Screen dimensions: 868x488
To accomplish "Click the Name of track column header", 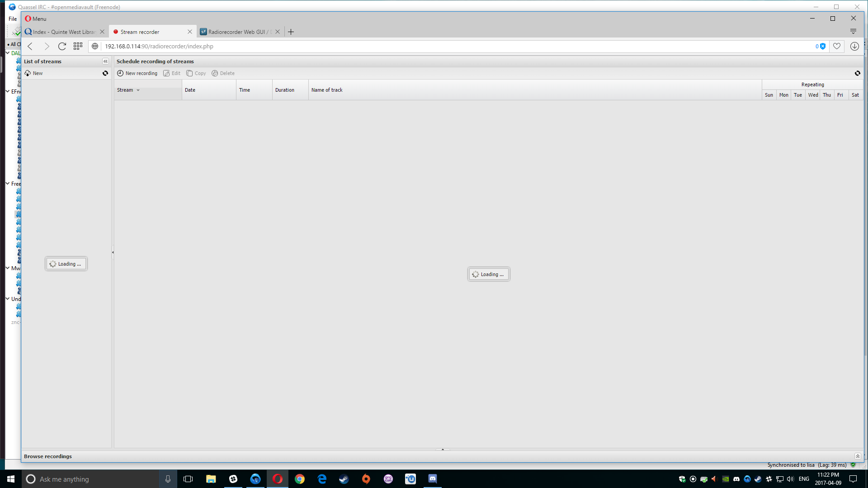I will pos(535,90).
